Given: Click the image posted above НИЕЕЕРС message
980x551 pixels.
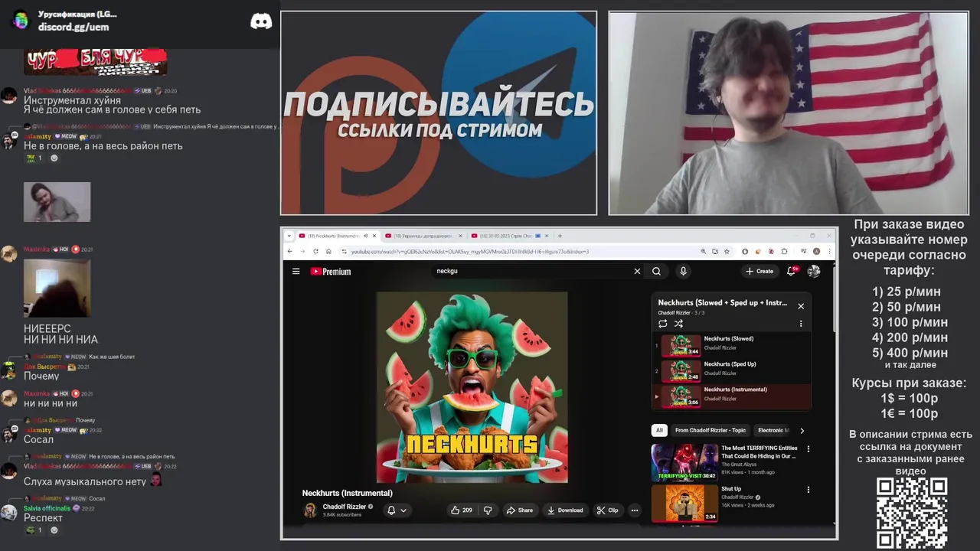Looking at the screenshot, I should [x=57, y=288].
